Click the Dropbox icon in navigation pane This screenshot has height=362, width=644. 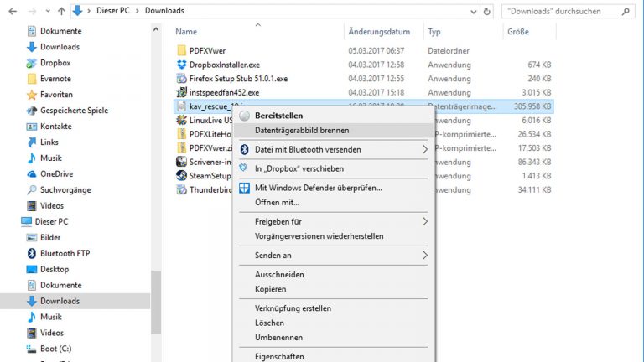tap(32, 63)
